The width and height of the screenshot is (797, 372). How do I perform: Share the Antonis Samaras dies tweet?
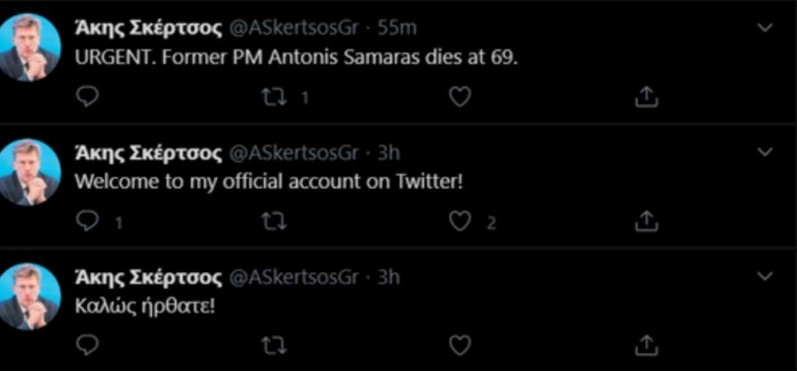coord(647,97)
